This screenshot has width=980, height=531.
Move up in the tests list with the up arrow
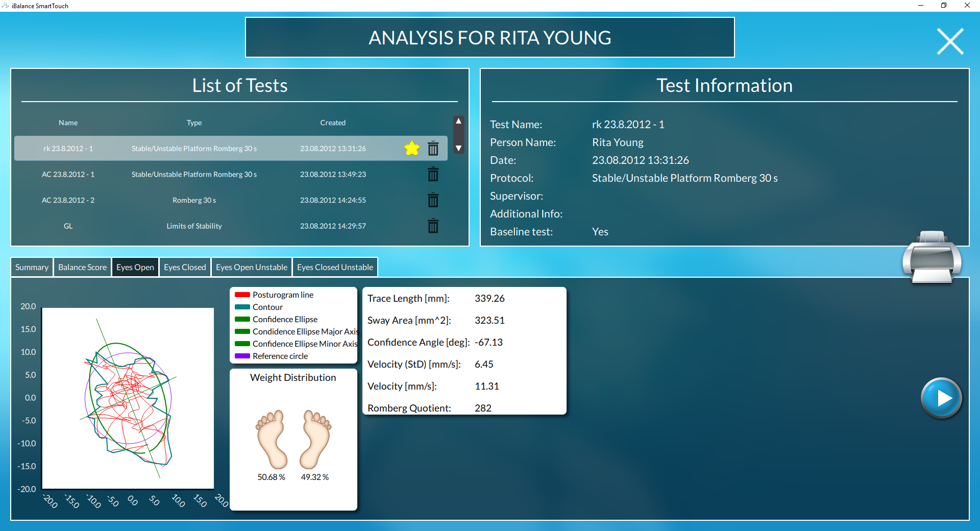point(458,122)
